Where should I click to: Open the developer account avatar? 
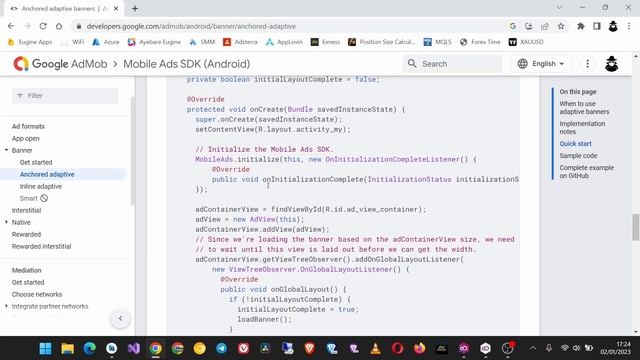[611, 64]
